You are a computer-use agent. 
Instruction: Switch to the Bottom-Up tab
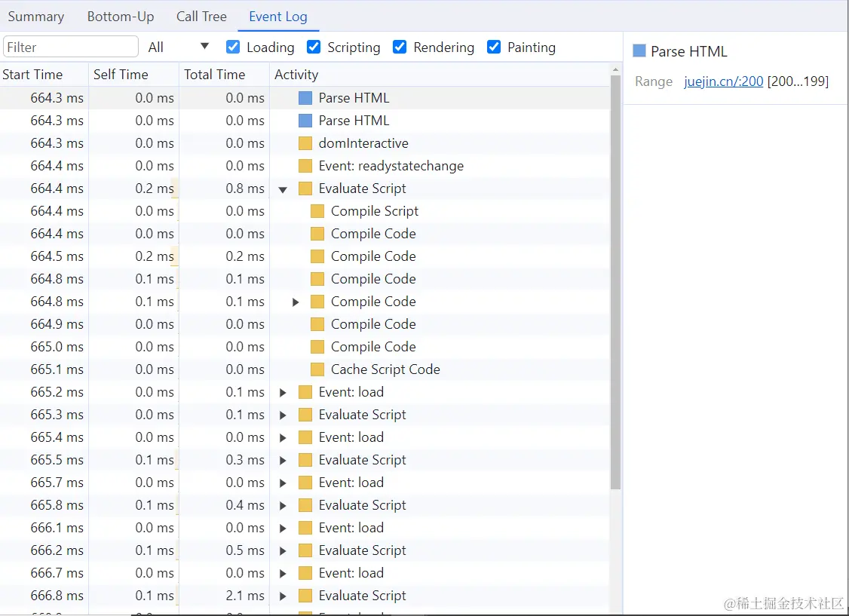coord(121,17)
